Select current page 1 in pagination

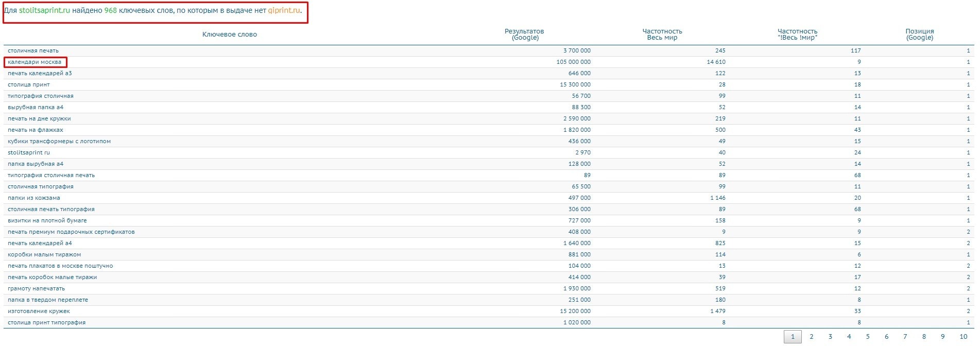click(793, 337)
